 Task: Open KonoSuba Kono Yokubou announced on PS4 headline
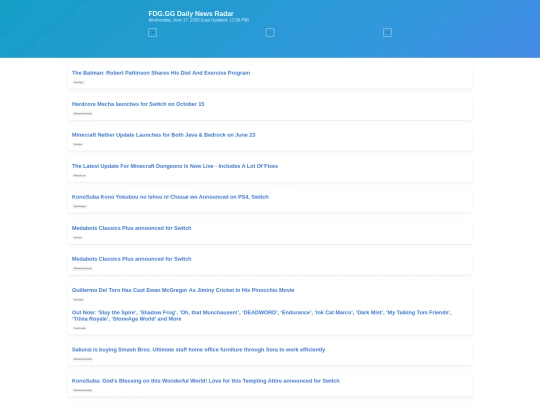(170, 197)
